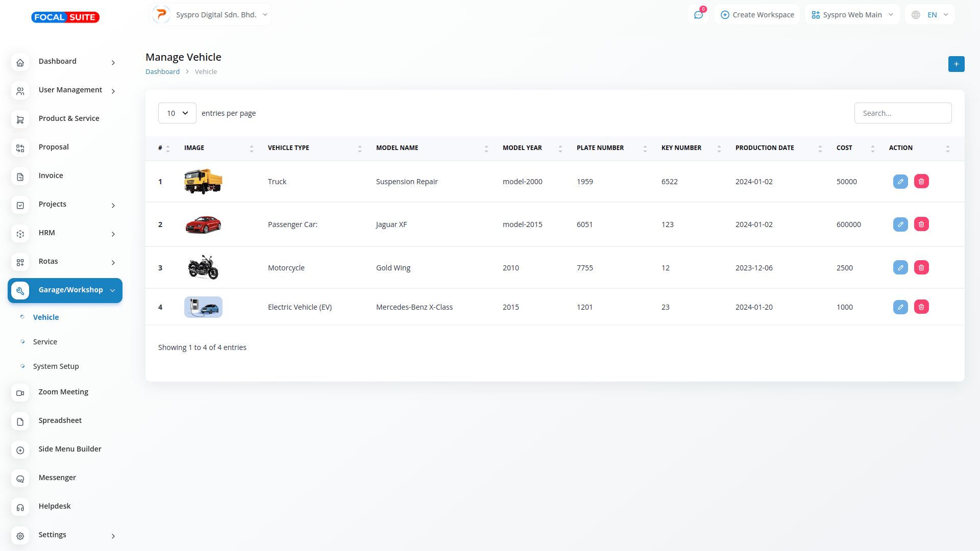The image size is (980, 551).
Task: Open the Service submenu item
Action: pos(45,342)
